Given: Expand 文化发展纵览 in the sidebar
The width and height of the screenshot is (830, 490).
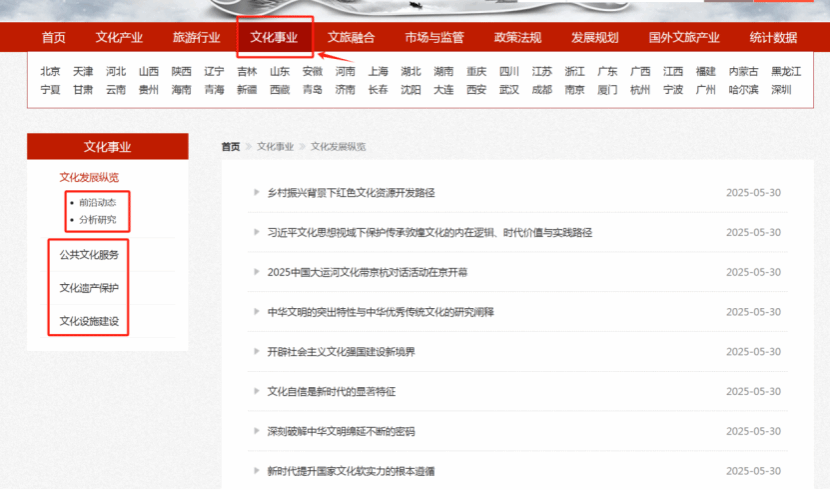Looking at the screenshot, I should (89, 178).
